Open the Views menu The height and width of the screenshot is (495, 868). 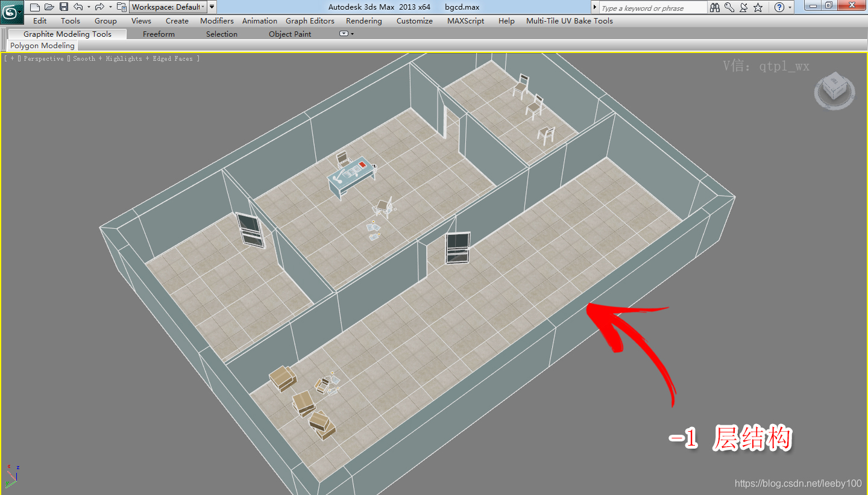(x=141, y=20)
